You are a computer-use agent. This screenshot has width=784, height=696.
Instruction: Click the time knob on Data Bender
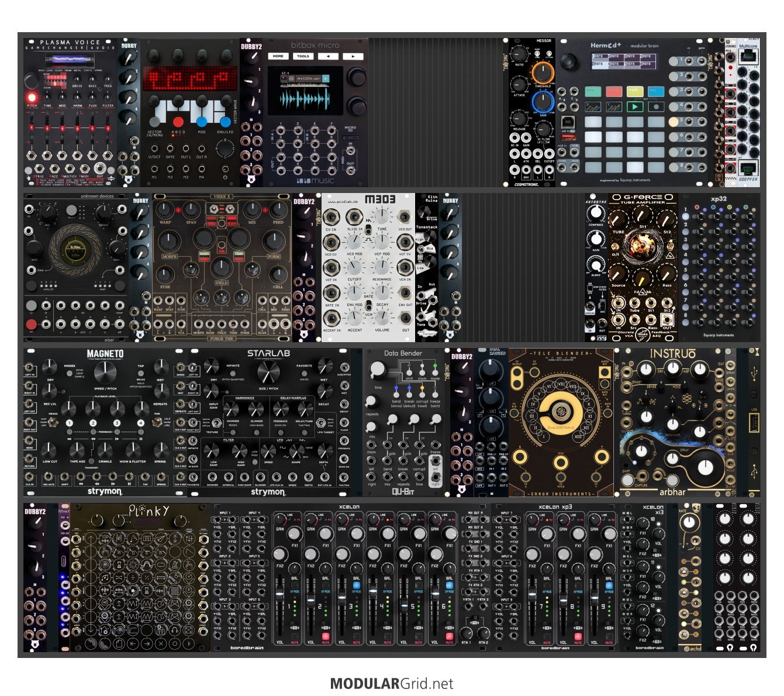click(378, 370)
